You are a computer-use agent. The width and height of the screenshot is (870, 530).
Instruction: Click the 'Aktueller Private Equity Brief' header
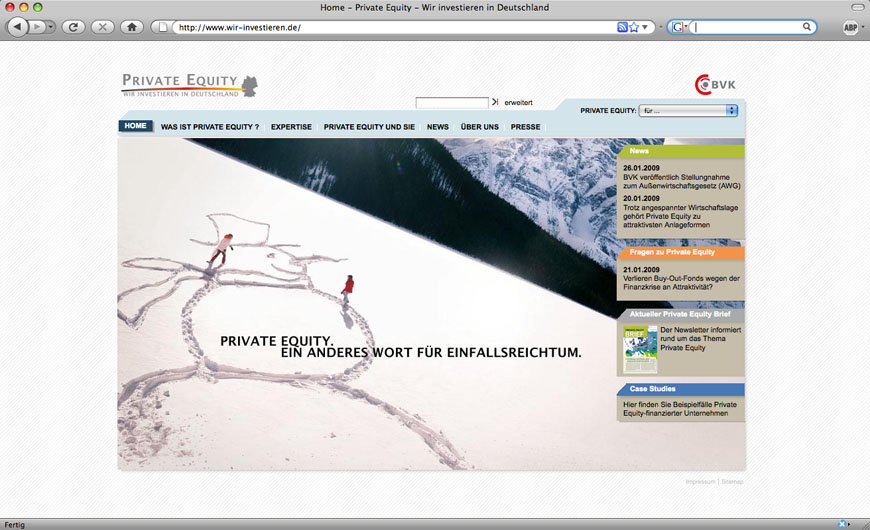pos(681,314)
